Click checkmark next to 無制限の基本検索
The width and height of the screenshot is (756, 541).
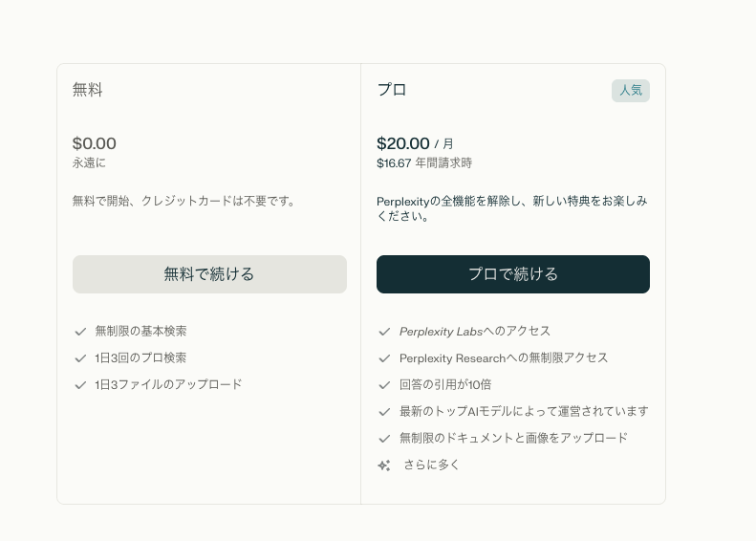coord(80,332)
